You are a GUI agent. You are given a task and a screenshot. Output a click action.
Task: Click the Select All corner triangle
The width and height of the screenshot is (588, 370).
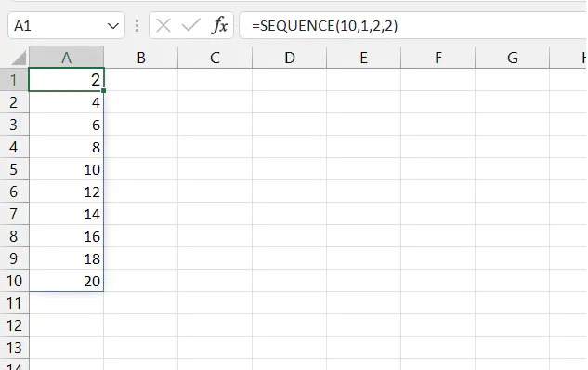click(19, 58)
